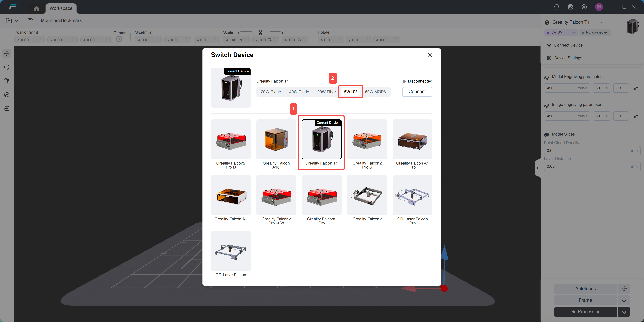Click the Position x input field
Screen dimensions: 644x322
click(x=29, y=40)
